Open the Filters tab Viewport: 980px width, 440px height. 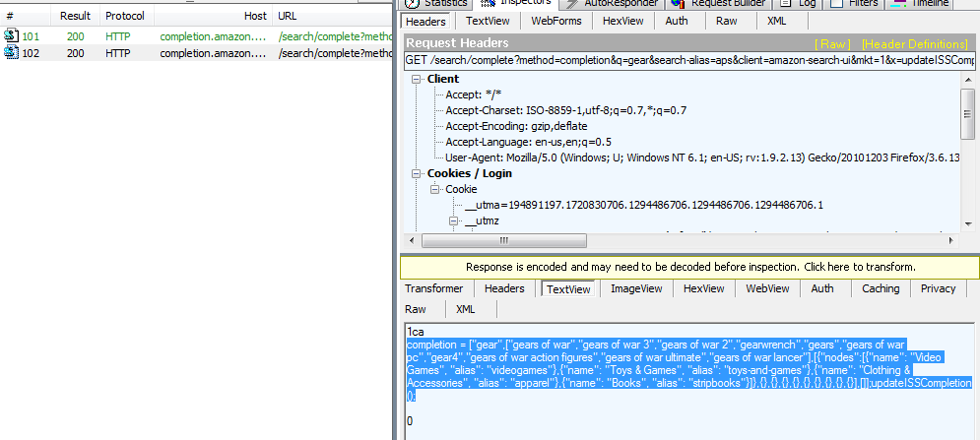click(854, 3)
